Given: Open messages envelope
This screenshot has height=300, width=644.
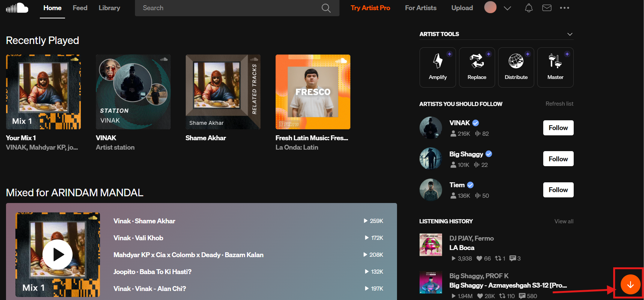Looking at the screenshot, I should [x=547, y=8].
